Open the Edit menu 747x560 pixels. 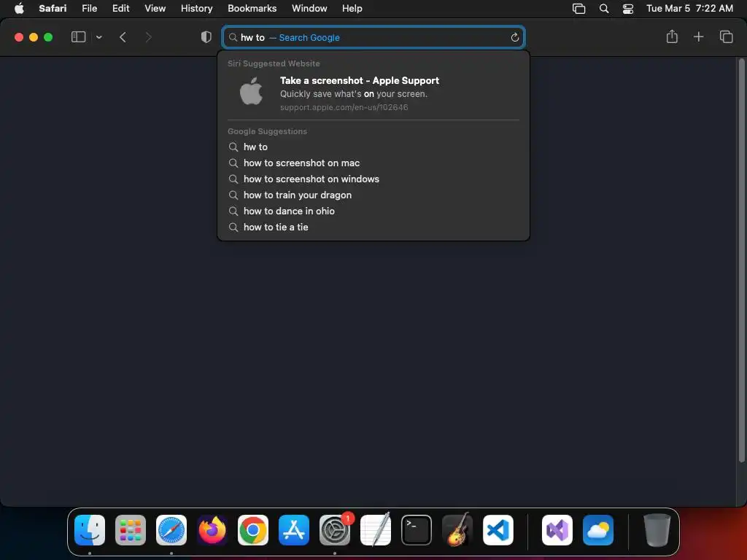(120, 8)
